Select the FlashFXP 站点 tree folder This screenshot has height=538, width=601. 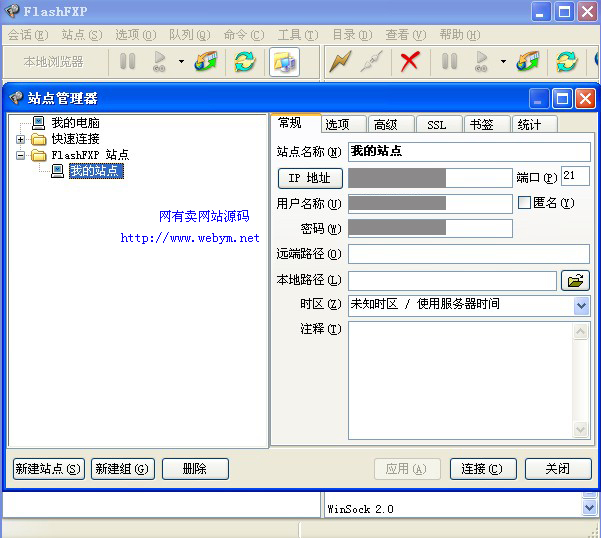point(90,155)
